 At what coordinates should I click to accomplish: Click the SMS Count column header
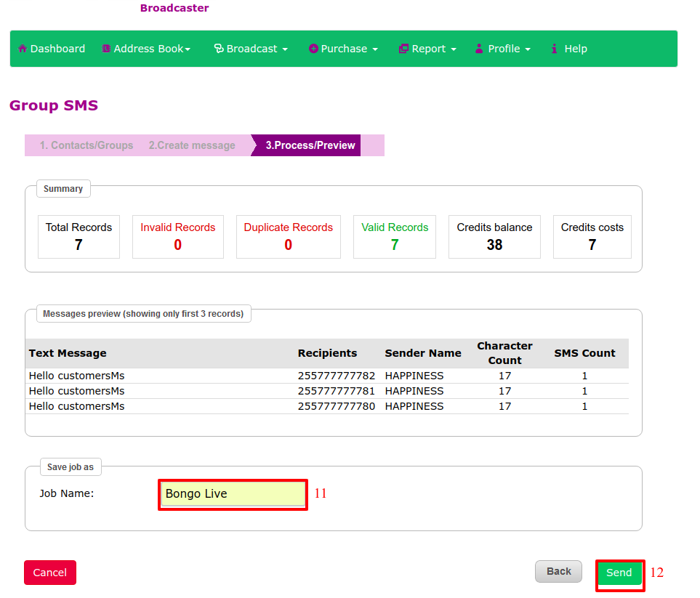tap(585, 353)
